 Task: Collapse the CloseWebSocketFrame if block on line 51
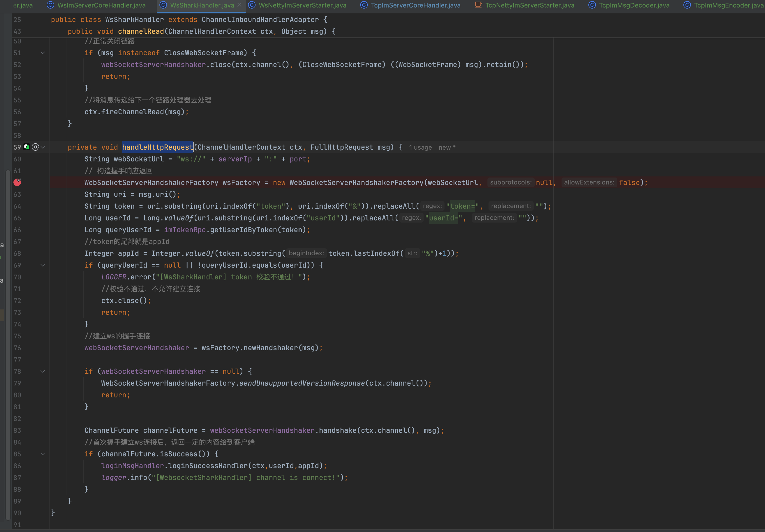point(43,53)
